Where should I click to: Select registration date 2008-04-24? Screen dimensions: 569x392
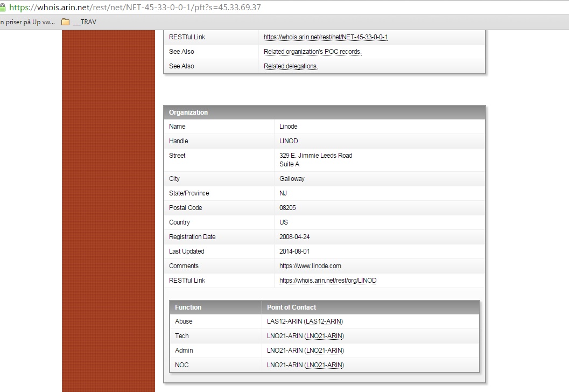(294, 236)
